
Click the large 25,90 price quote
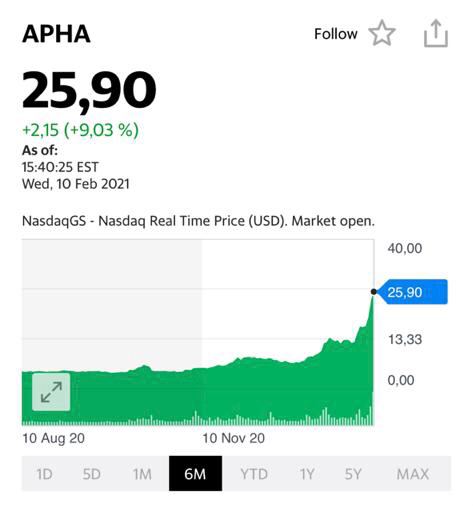pos(89,90)
